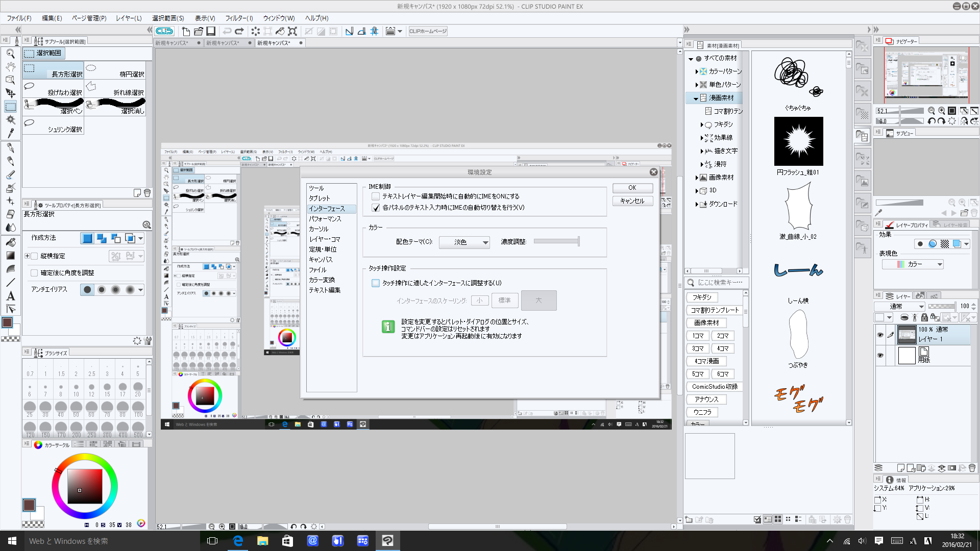
Task: Click the new raster layer icon
Action: [900, 468]
